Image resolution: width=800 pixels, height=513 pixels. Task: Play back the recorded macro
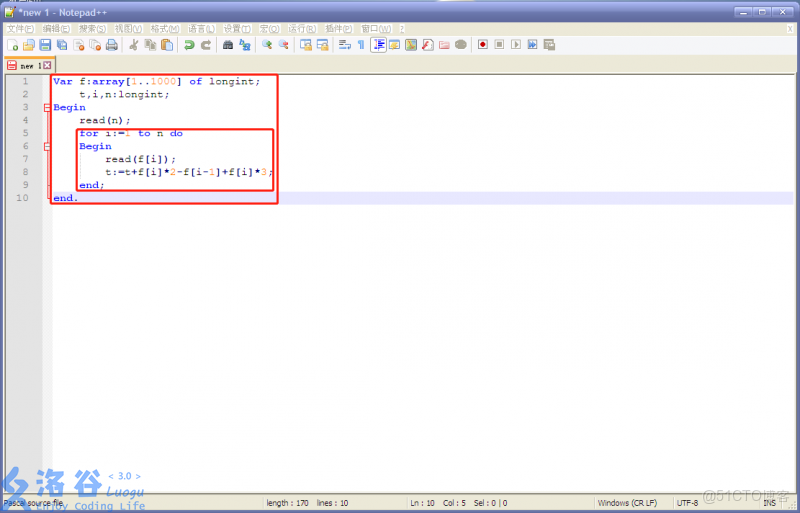pos(516,45)
